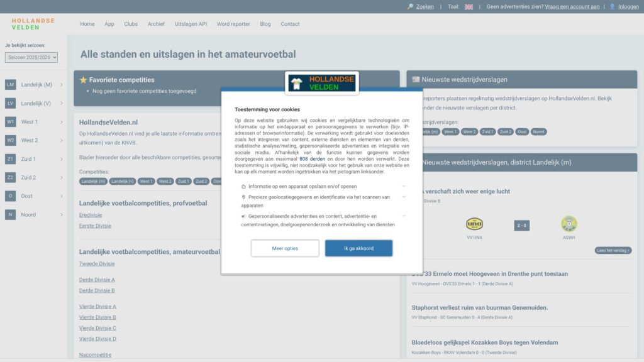Open the Derde Divisie A link
Viewport: 644px width, 362px height.
coord(97,280)
